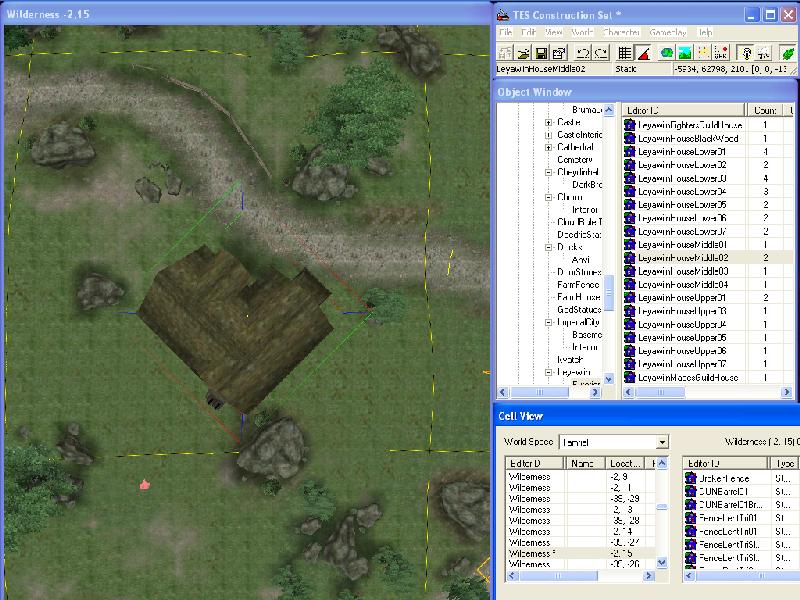Open the File menu
800x600 pixels.
click(505, 32)
